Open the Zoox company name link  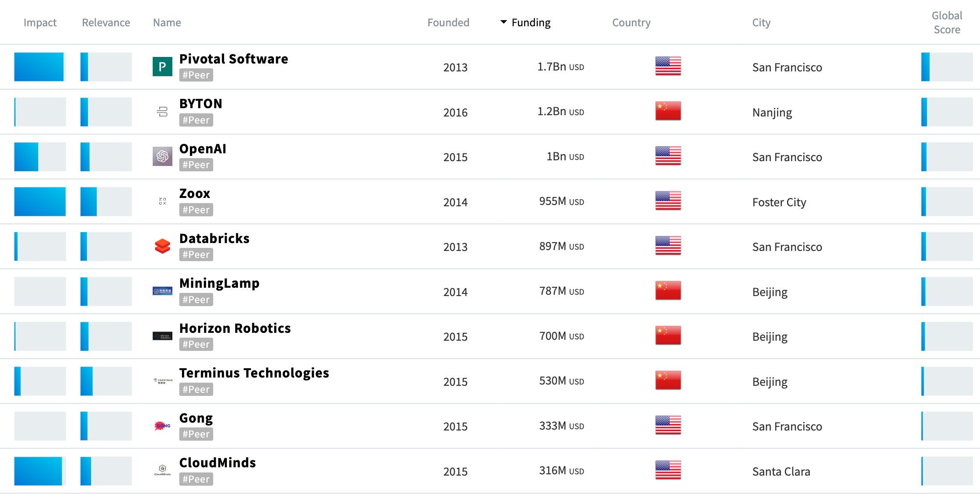[x=194, y=193]
